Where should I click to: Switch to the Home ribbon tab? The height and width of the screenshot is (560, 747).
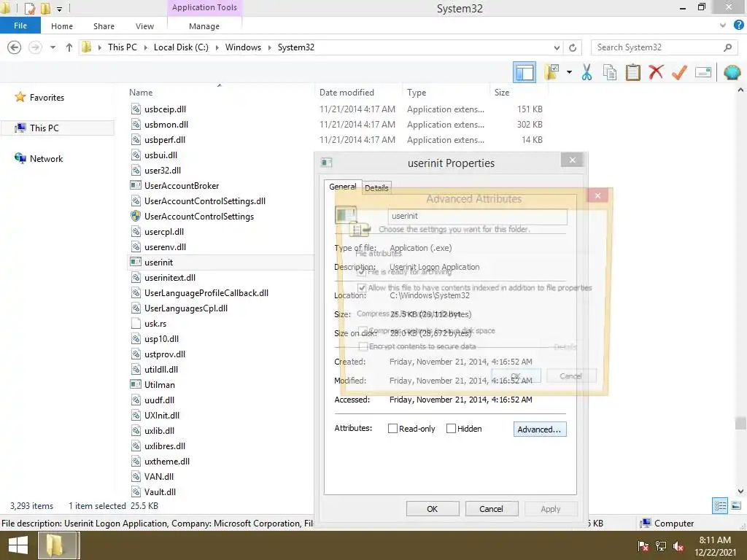click(x=62, y=26)
